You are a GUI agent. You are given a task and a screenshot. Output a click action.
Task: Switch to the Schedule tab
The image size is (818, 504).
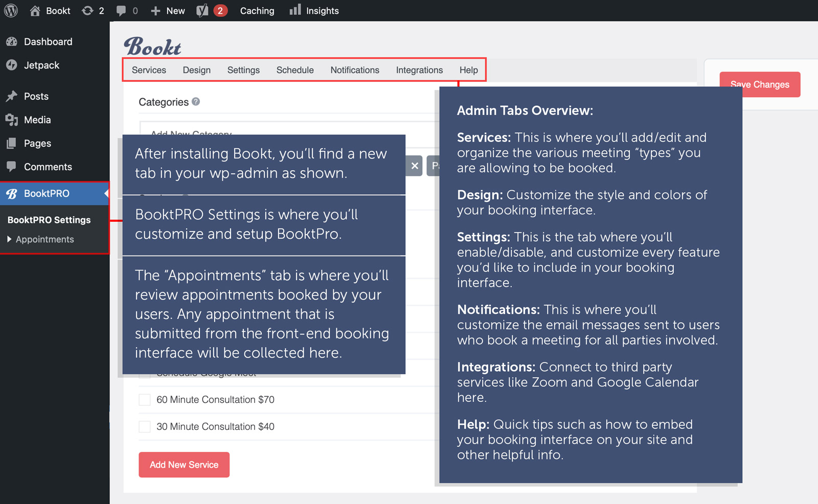(x=295, y=70)
